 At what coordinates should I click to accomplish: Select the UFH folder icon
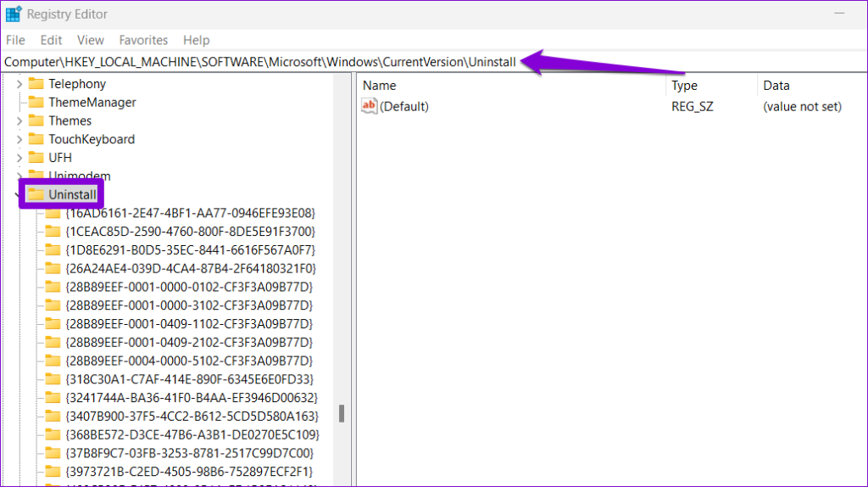[x=36, y=157]
